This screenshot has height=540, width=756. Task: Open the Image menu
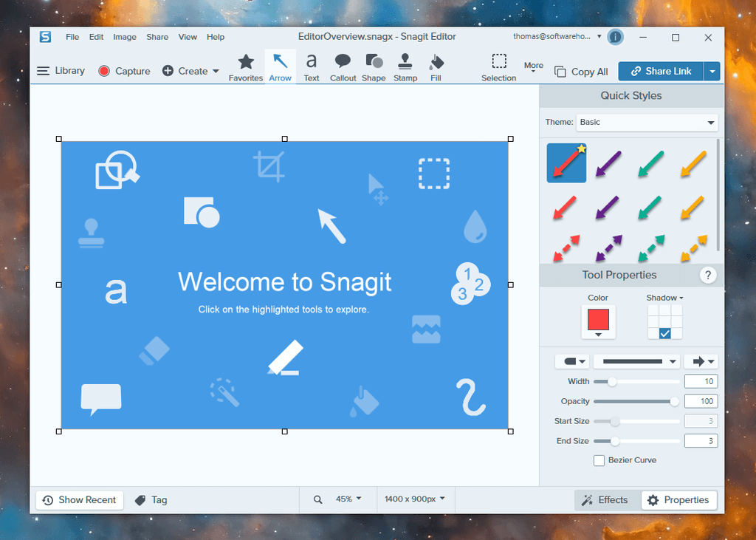click(x=124, y=37)
